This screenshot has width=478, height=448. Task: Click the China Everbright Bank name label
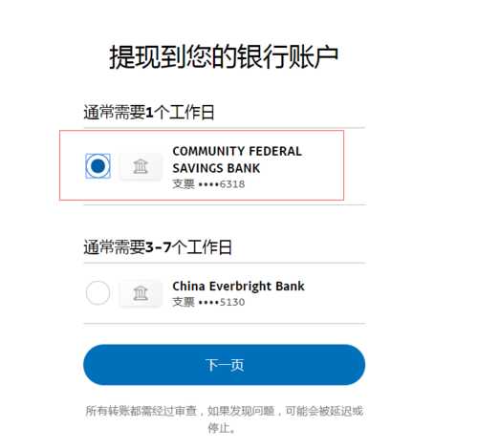click(x=238, y=286)
